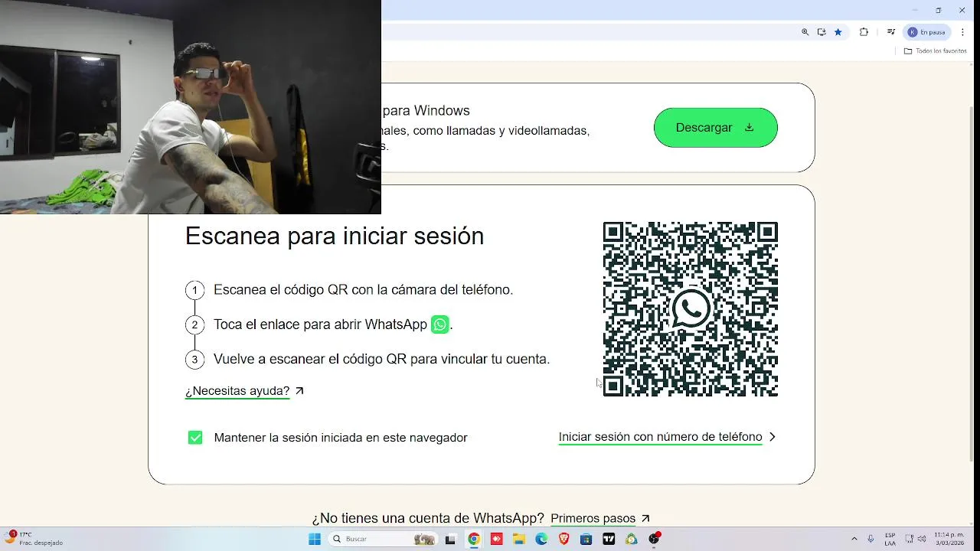980x551 pixels.
Task: Click the install app icon in address bar
Action: coord(822,32)
